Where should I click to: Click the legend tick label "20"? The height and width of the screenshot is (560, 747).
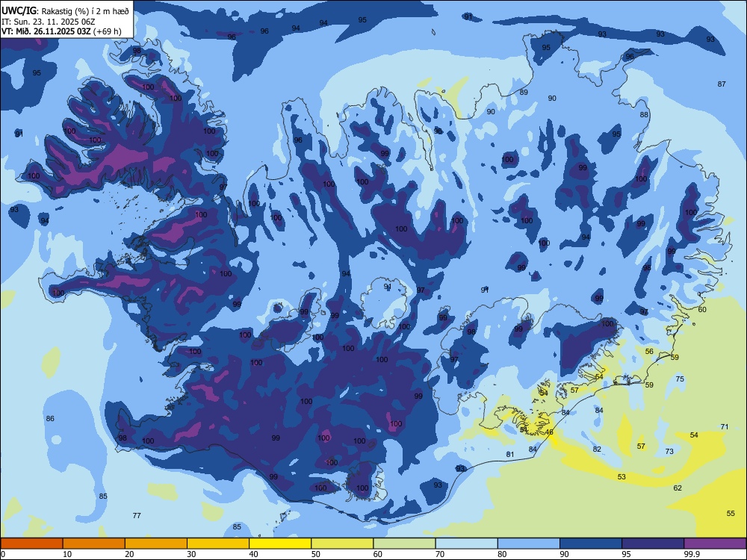pyautogui.click(x=129, y=554)
